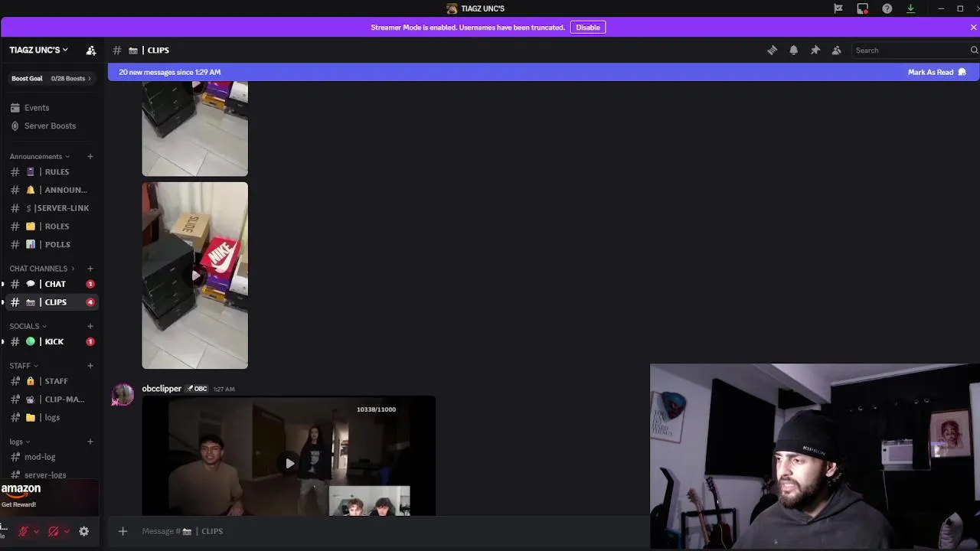Screen dimensions: 980x551
Task: Open microphone input options arrow
Action: (36, 531)
